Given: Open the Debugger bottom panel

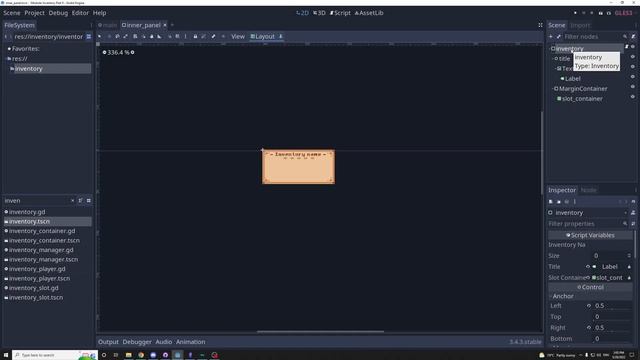Looking at the screenshot, I should [137, 342].
